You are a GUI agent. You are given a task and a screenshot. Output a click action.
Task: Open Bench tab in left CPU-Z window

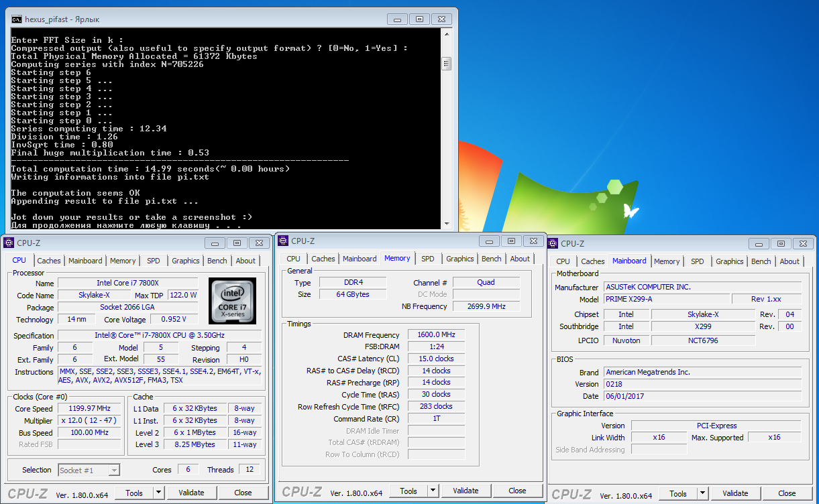point(217,261)
